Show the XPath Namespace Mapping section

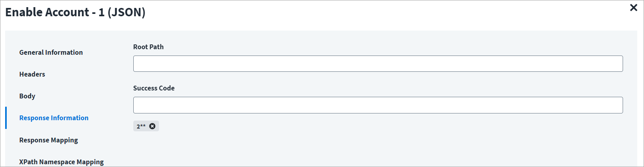point(61,162)
